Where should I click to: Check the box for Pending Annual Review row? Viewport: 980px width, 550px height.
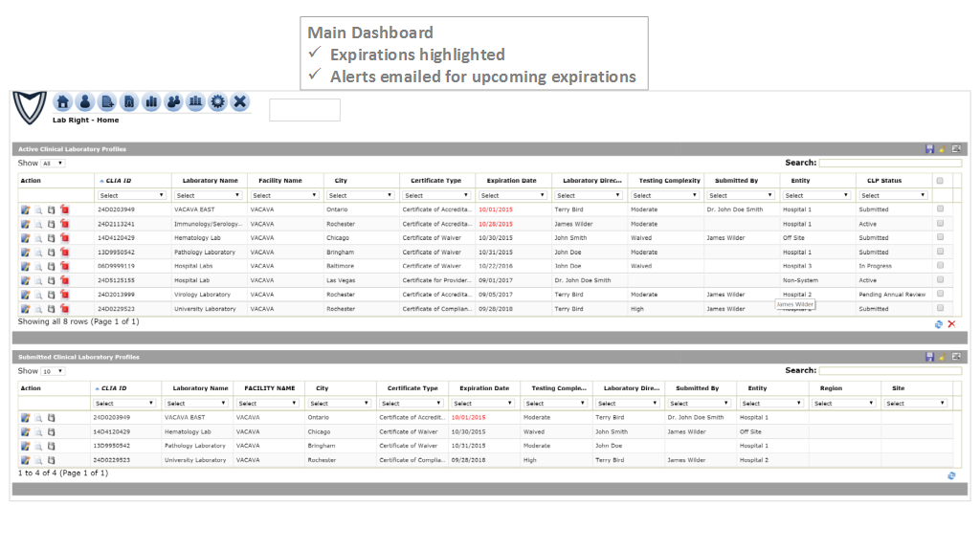coord(940,294)
